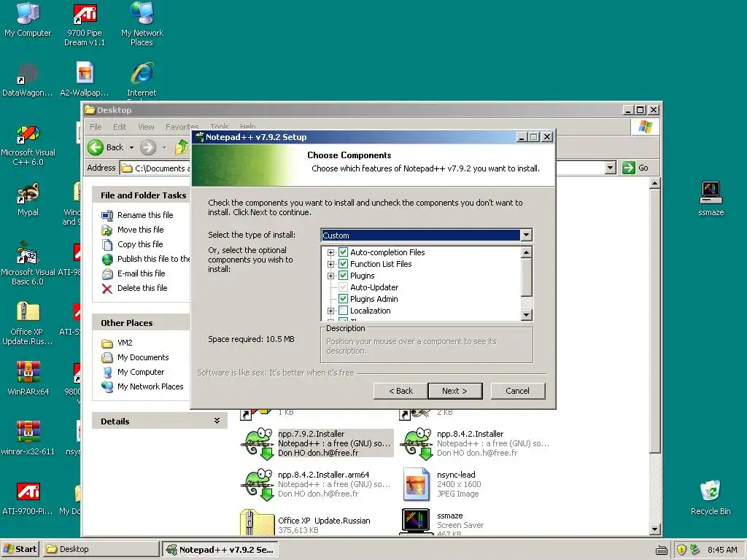
Task: Launch Internet Explorer desktop icon
Action: coord(142,79)
